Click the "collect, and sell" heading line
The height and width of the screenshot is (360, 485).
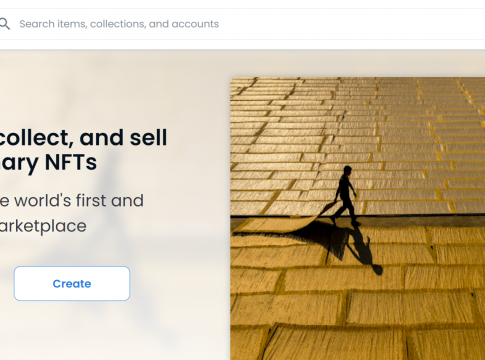83,138
